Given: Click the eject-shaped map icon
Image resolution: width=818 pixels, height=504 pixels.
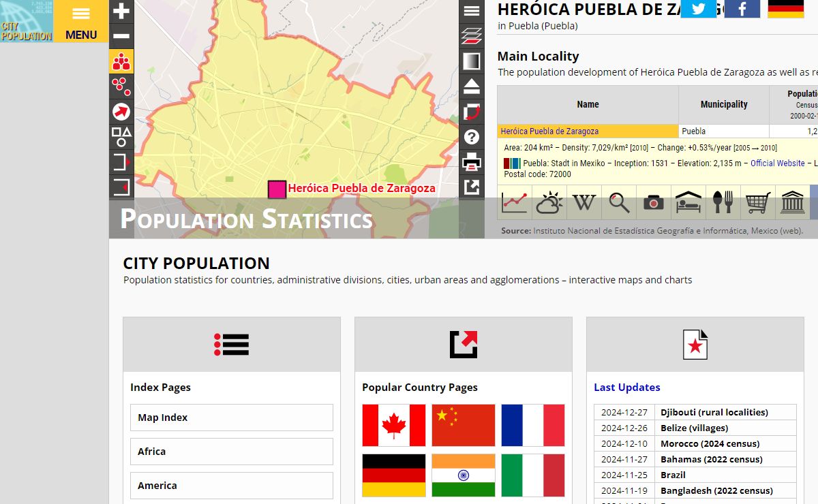Looking at the screenshot, I should click(472, 86).
